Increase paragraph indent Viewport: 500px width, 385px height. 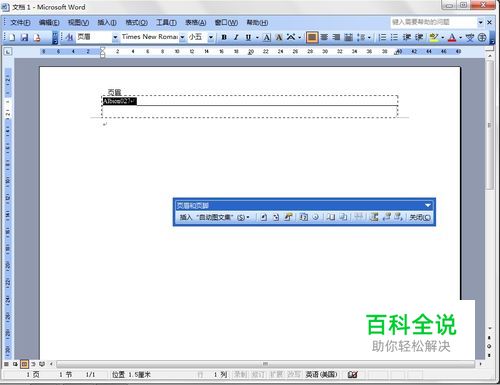(419, 37)
